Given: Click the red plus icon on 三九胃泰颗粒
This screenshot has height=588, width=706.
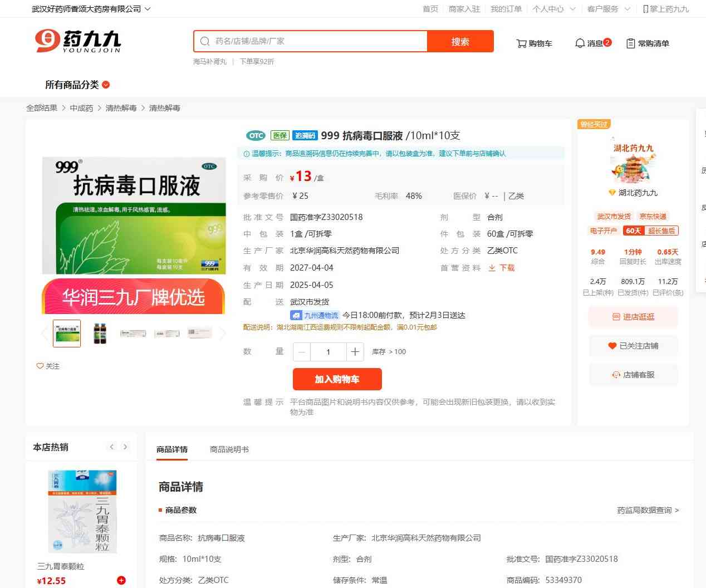Looking at the screenshot, I should (x=121, y=580).
